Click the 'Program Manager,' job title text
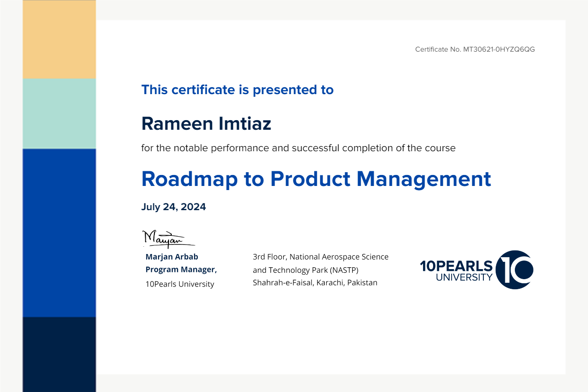Image resolution: width=588 pixels, height=392 pixels. [181, 270]
